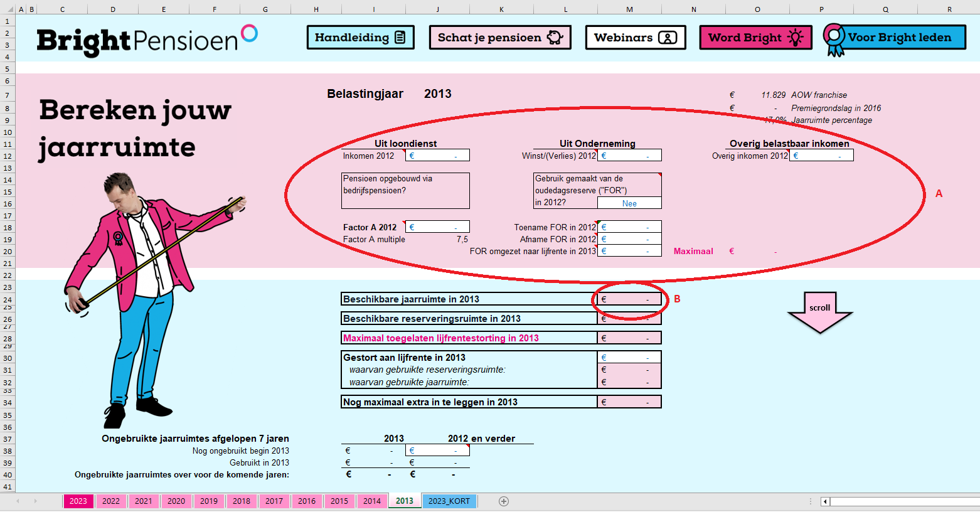Select all cells via the corner button

[8, 9]
